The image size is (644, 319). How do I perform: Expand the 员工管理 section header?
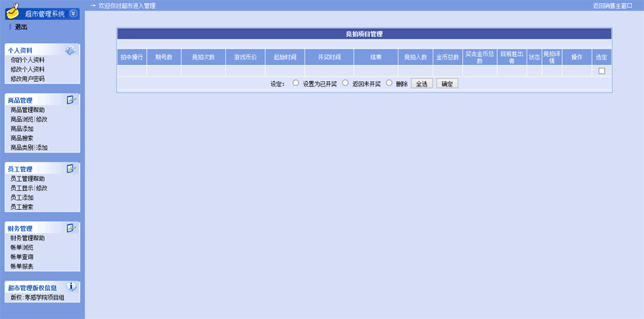(x=20, y=169)
